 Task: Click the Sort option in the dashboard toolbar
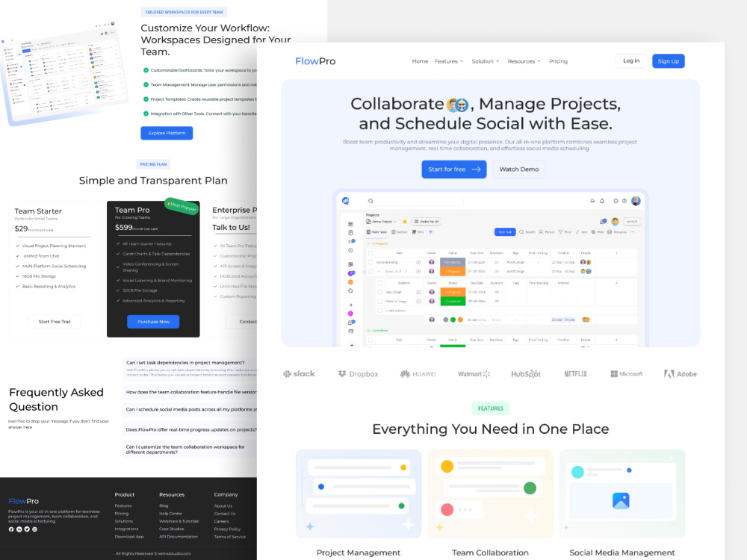[582, 232]
